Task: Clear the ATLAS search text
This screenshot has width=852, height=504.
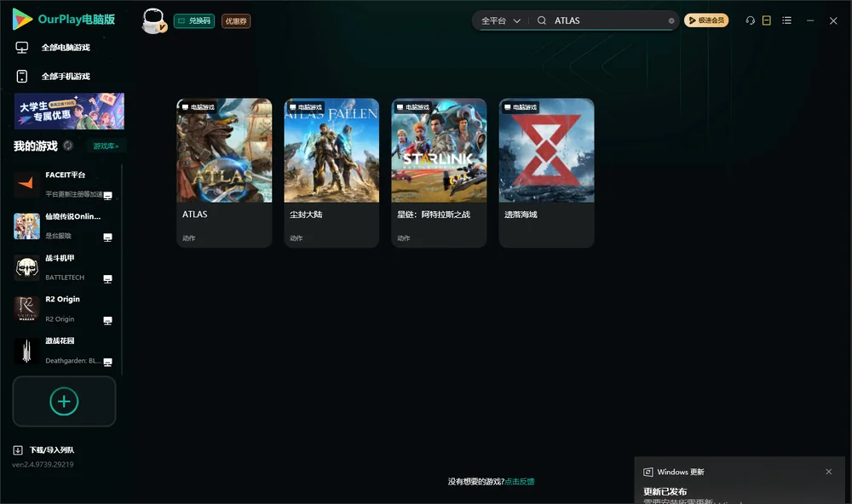Action: [671, 20]
